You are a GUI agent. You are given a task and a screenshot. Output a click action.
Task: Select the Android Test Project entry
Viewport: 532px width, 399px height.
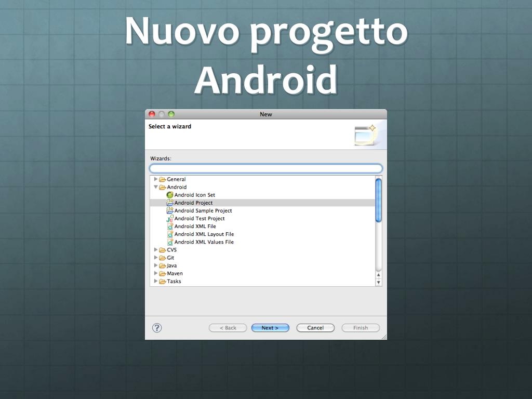pos(199,219)
